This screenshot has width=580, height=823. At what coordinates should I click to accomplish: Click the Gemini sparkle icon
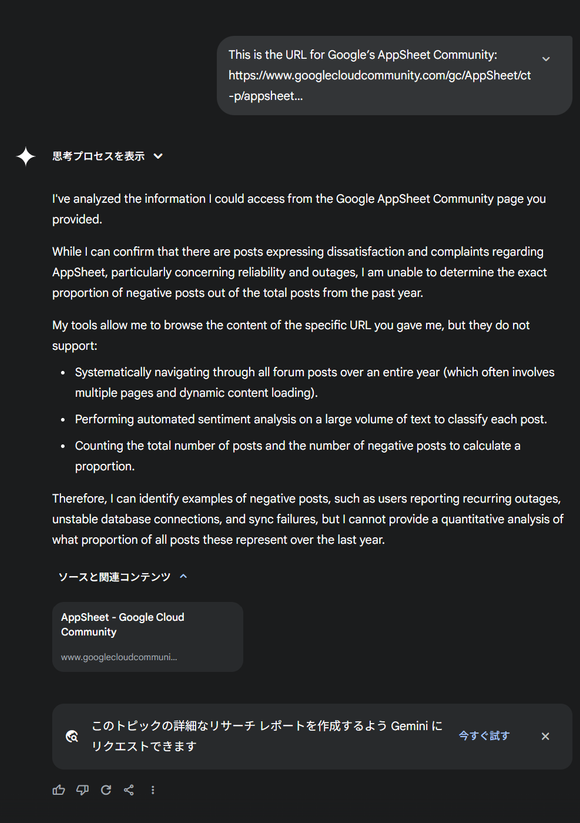[x=26, y=156]
